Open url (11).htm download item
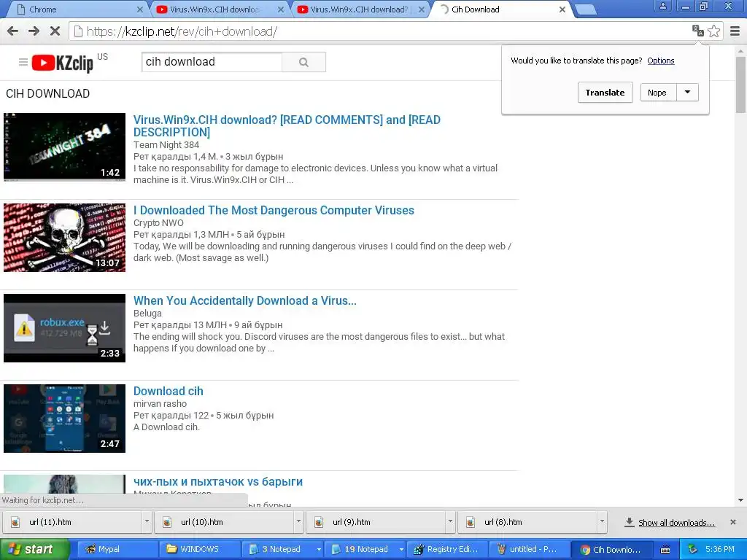This screenshot has height=560, width=747. point(73,522)
